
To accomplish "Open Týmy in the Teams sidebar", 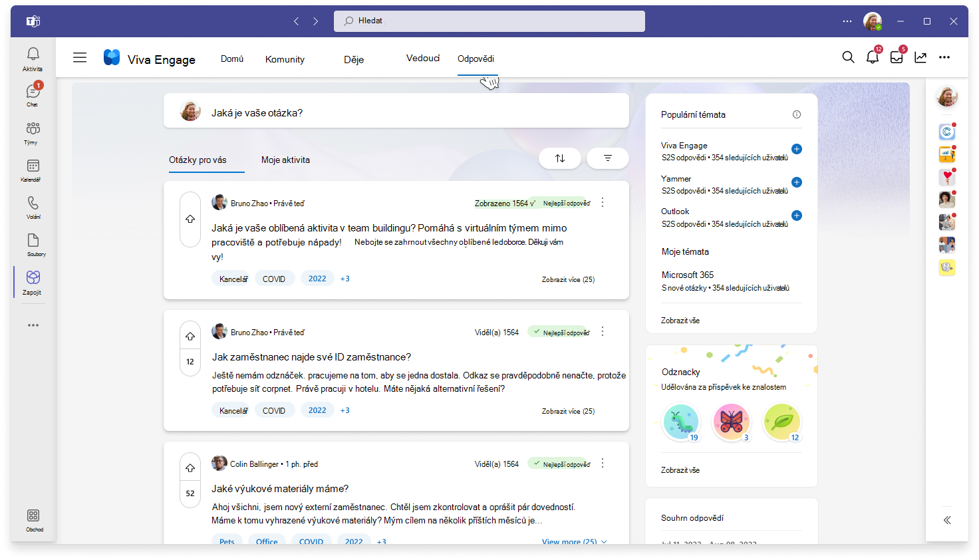I will pos(33,132).
